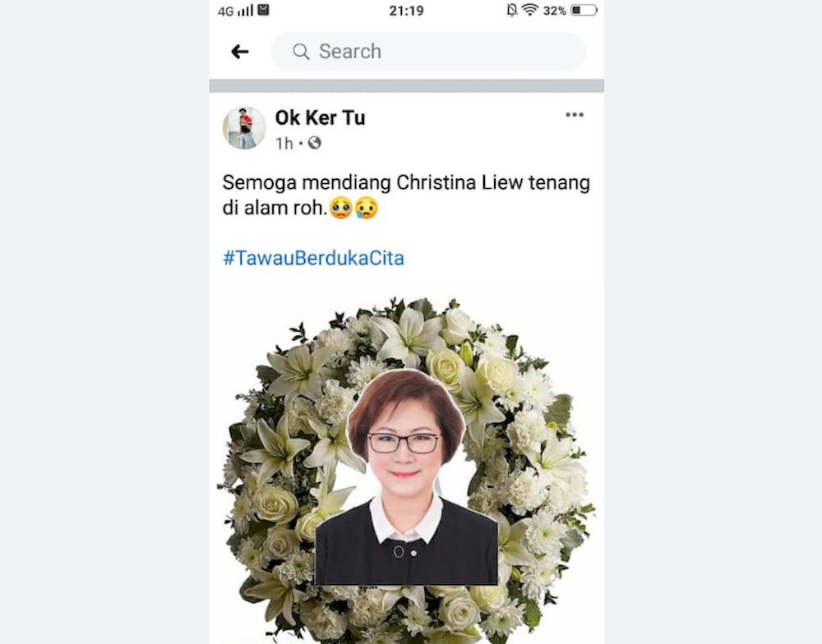The image size is (822, 644).
Task: Tap the crying emoji in the post
Action: 367,208
